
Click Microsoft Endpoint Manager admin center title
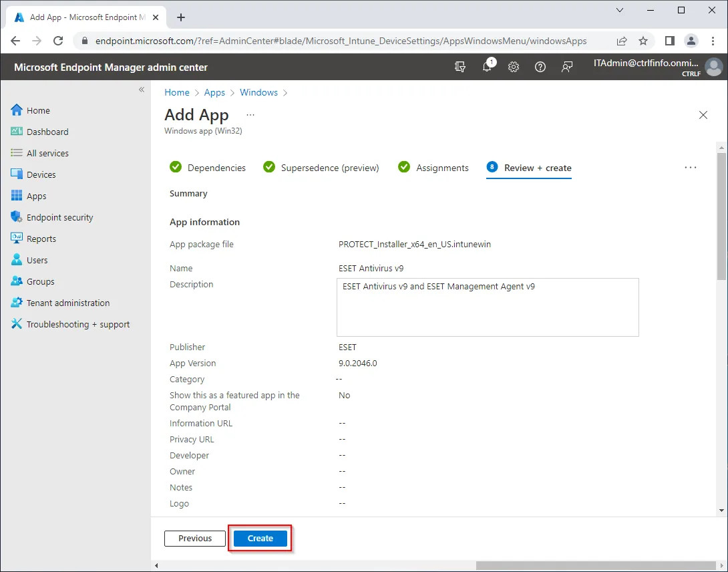point(111,67)
